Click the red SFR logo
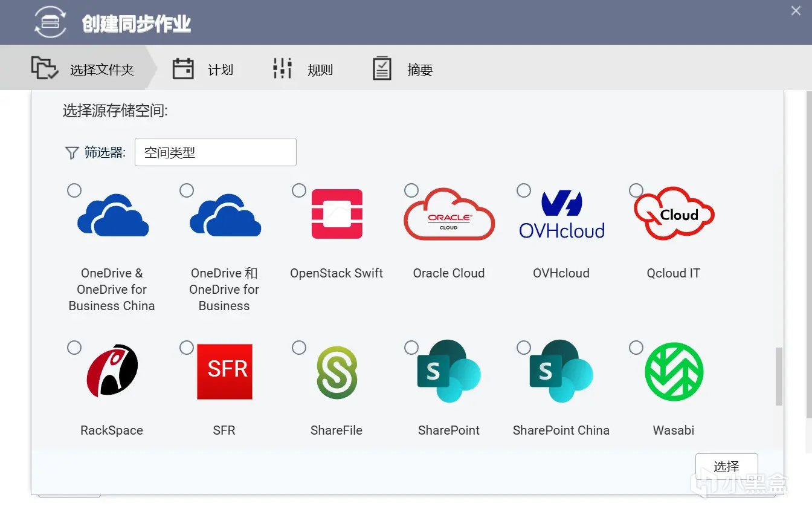The image size is (812, 512). (x=224, y=371)
